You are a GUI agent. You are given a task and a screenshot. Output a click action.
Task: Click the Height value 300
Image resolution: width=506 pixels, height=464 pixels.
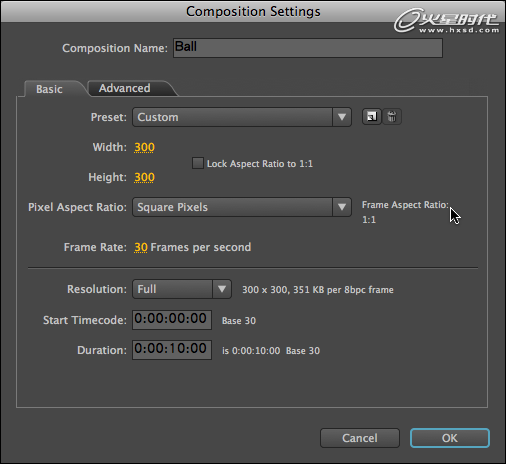click(x=144, y=177)
